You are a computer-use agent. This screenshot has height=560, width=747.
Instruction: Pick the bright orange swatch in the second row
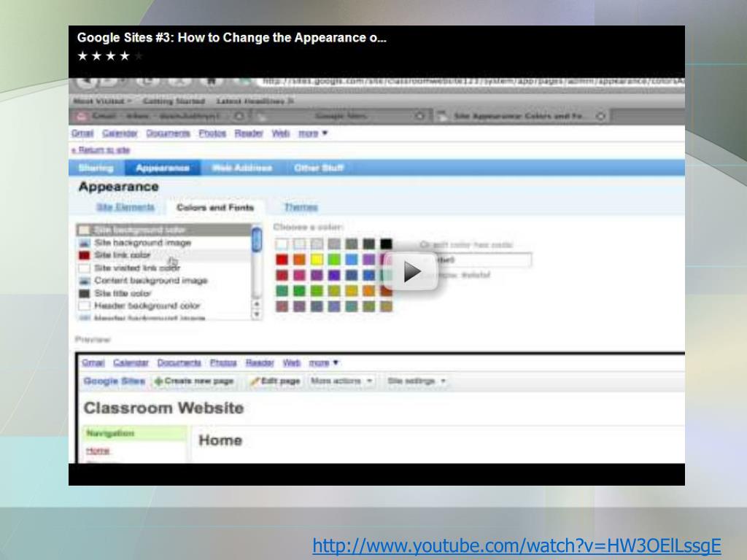coord(299,260)
